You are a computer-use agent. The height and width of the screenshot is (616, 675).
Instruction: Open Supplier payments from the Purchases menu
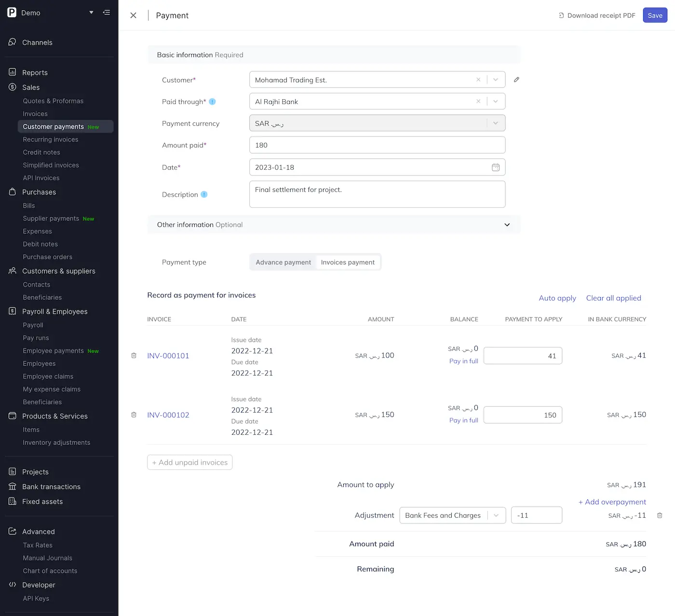pyautogui.click(x=51, y=218)
